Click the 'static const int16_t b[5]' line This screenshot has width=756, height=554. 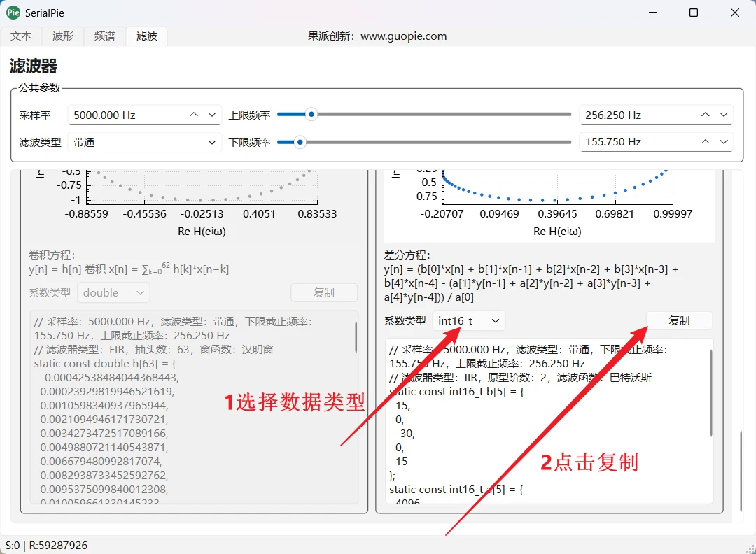(x=456, y=392)
